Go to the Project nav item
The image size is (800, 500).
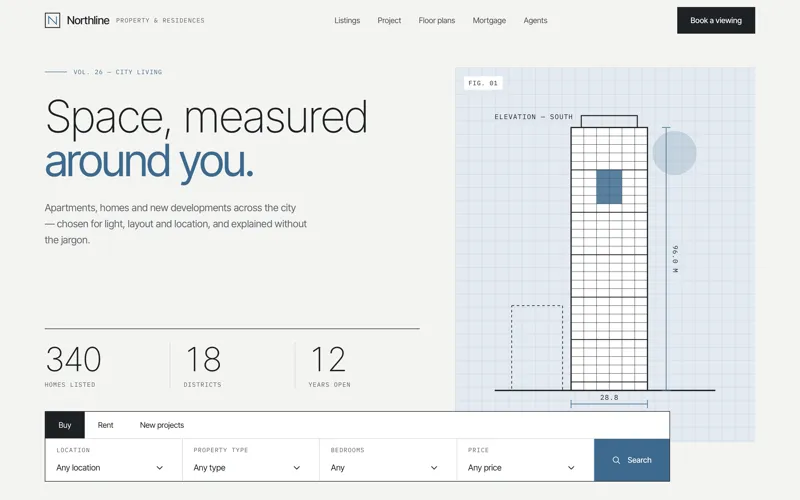(389, 20)
